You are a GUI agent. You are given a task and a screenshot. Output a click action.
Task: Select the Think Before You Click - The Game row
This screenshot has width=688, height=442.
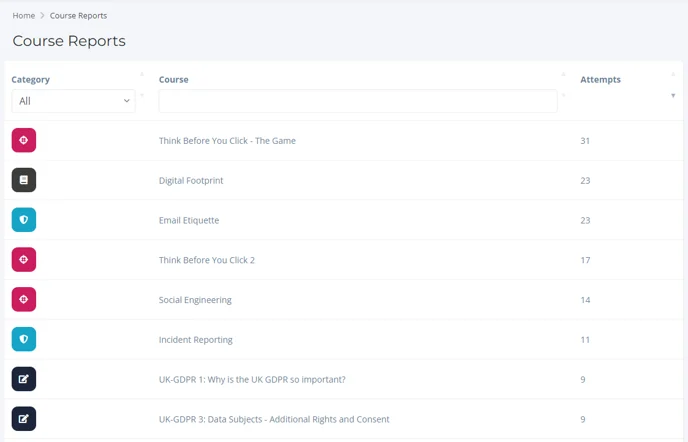coord(344,140)
